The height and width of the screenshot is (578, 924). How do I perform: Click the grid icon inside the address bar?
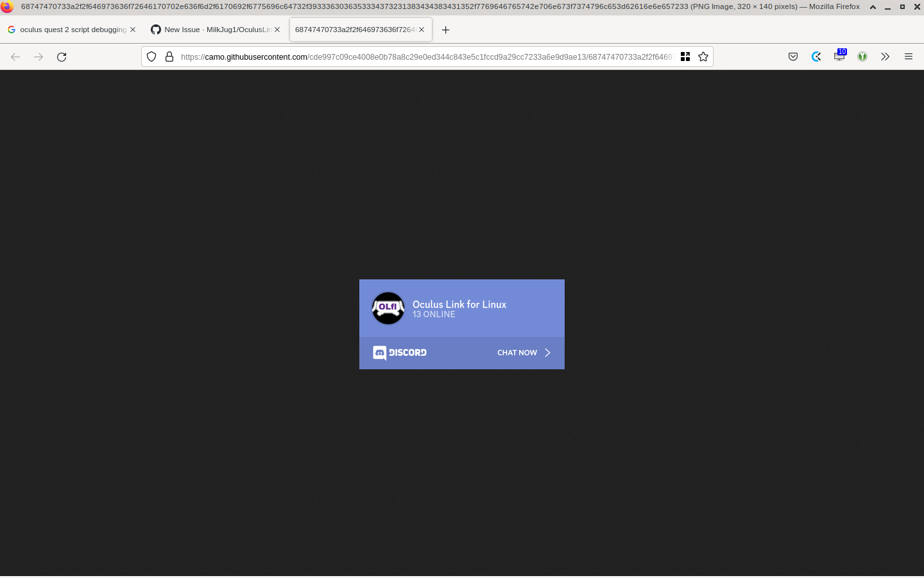click(x=685, y=57)
